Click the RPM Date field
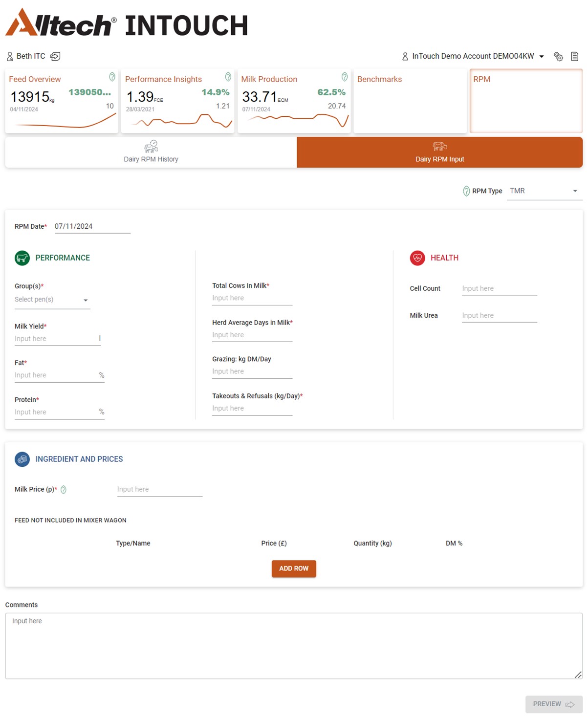The height and width of the screenshot is (717, 588). [92, 227]
